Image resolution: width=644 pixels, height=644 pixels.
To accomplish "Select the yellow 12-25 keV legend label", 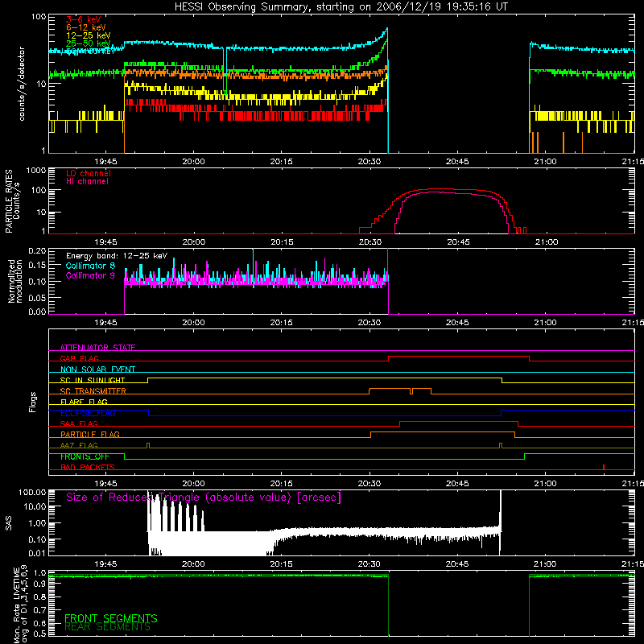I will pos(89,35).
